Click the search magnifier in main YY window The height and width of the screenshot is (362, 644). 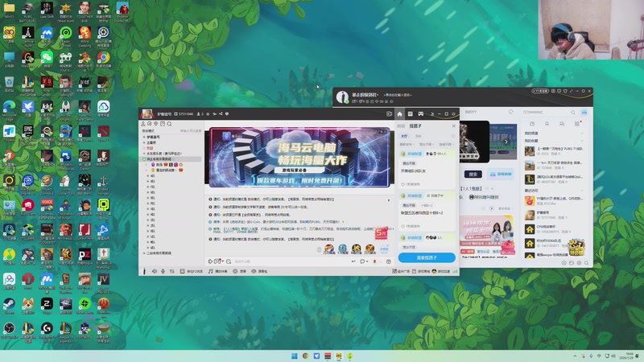(x=573, y=112)
